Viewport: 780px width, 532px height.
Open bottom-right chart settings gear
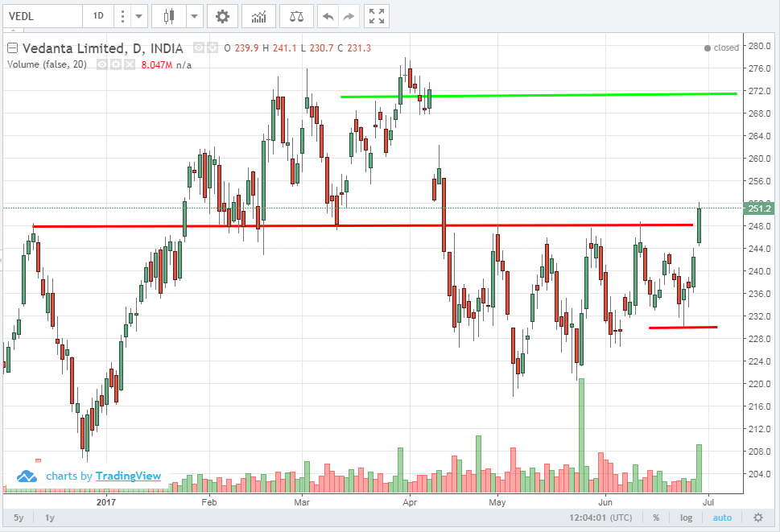pyautogui.click(x=758, y=518)
